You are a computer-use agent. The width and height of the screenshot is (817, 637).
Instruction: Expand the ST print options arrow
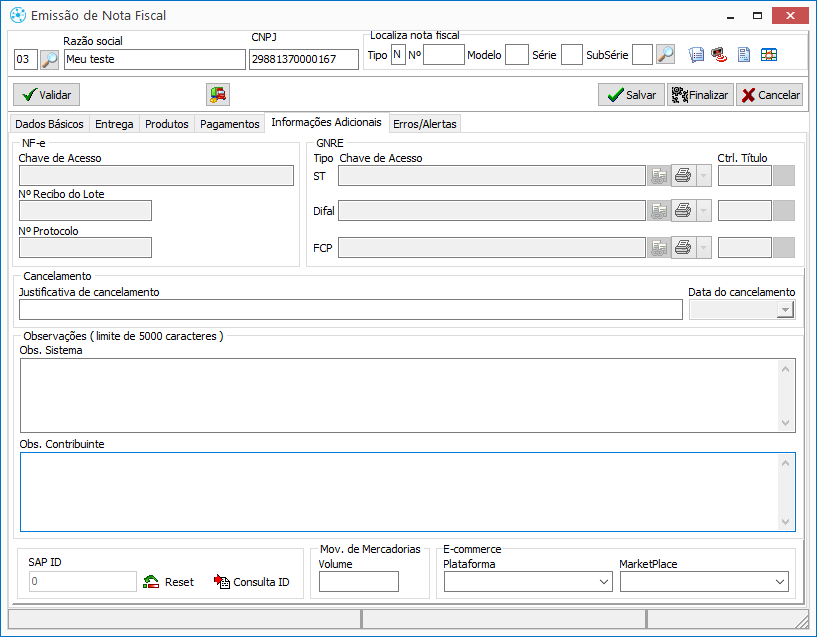pyautogui.click(x=703, y=176)
